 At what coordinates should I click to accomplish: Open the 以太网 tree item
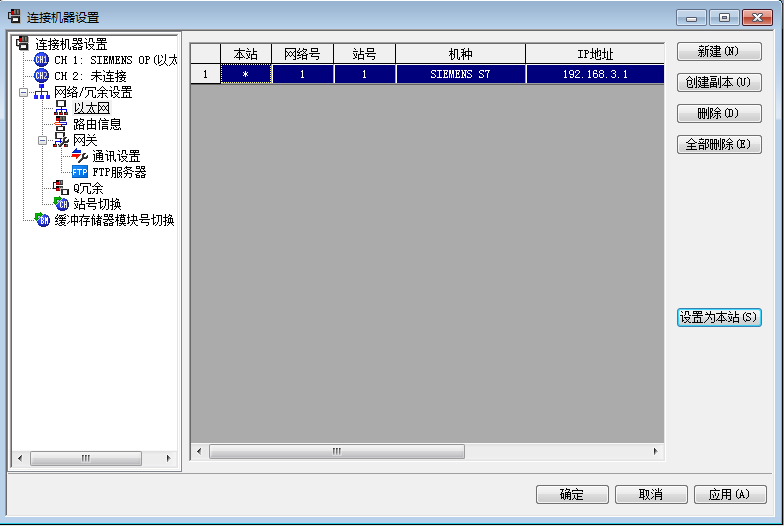92,108
